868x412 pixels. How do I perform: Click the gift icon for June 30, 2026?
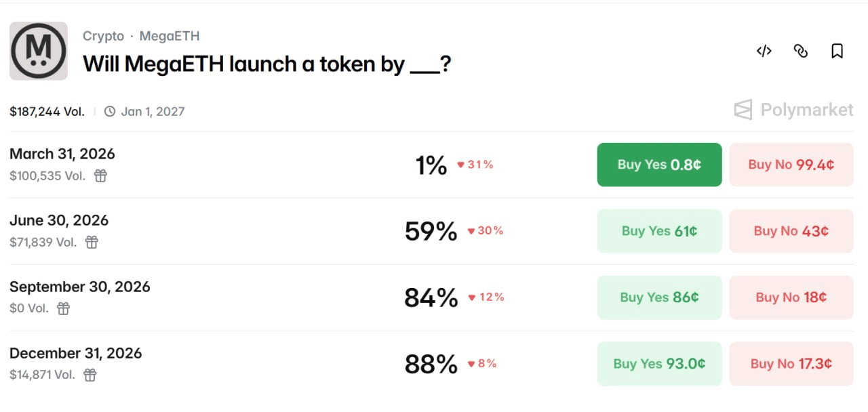coord(92,243)
